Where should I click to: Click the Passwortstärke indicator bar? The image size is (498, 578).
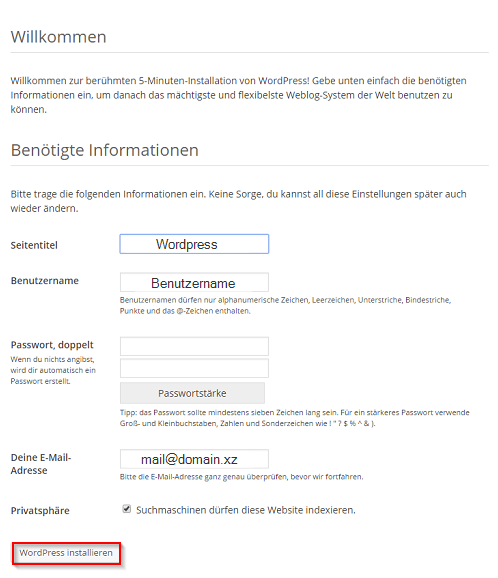[192, 393]
